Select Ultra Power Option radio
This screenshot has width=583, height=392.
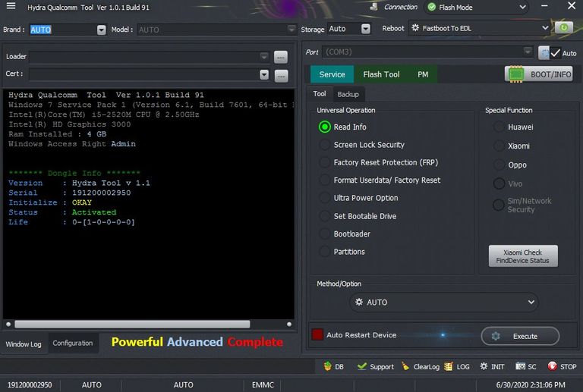coord(325,198)
